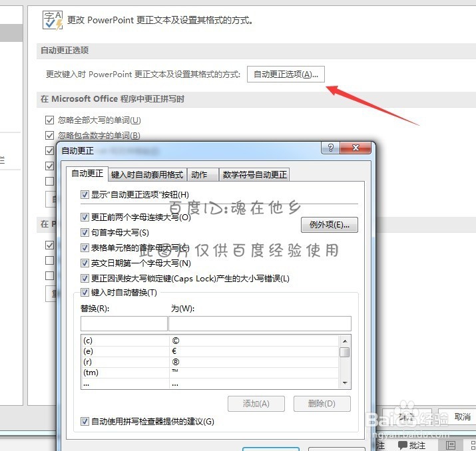476x451 pixels.
Task: Toggle 自动使用拼写检查器提供的建议(G) checkbox
Action: click(85, 421)
